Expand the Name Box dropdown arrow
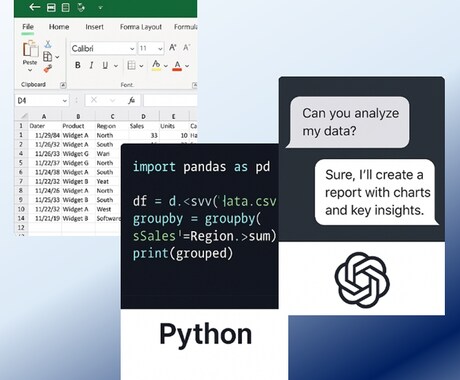The height and width of the screenshot is (380, 460). point(64,101)
